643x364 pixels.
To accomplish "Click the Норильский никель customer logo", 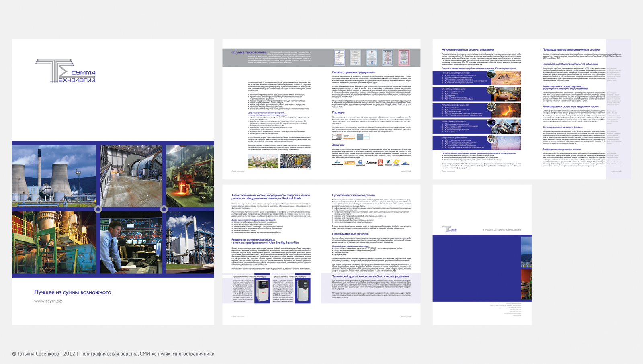I will click(x=337, y=163).
